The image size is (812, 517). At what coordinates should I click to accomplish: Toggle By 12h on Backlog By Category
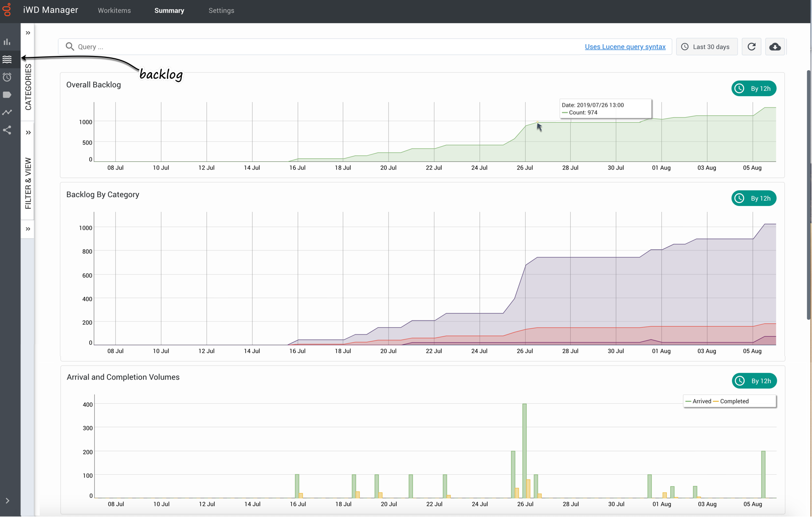[754, 198]
